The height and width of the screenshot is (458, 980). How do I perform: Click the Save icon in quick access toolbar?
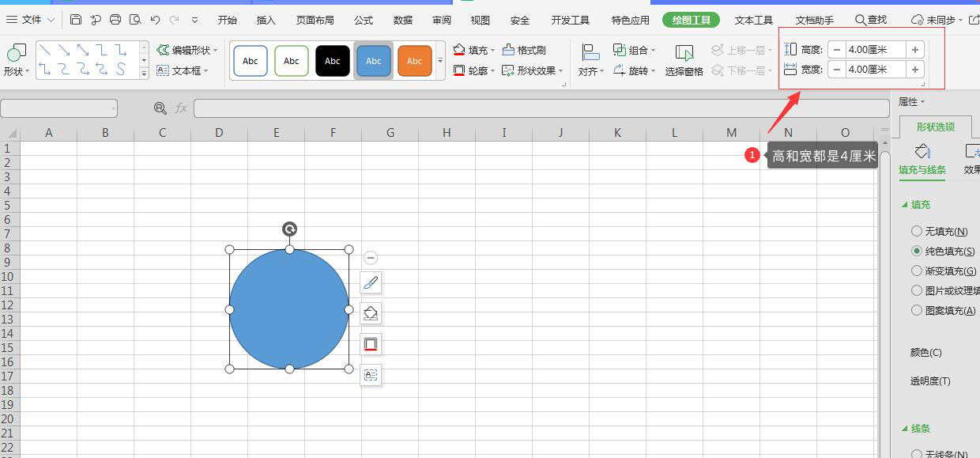click(x=76, y=20)
